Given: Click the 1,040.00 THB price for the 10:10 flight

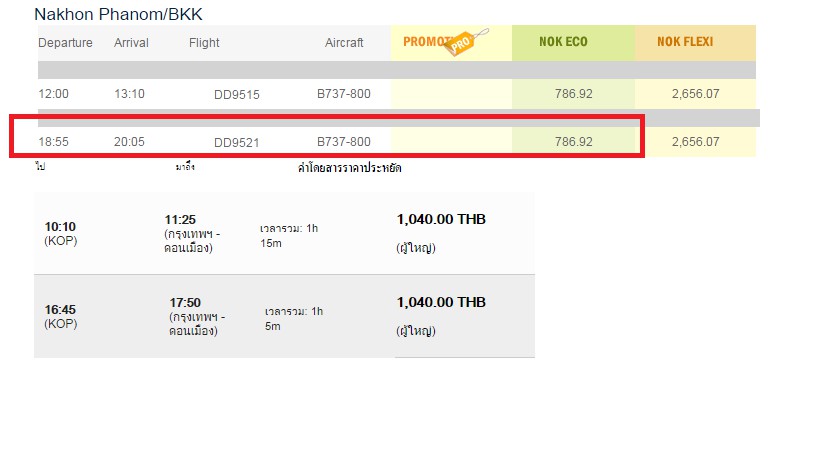Looking at the screenshot, I should [x=441, y=219].
